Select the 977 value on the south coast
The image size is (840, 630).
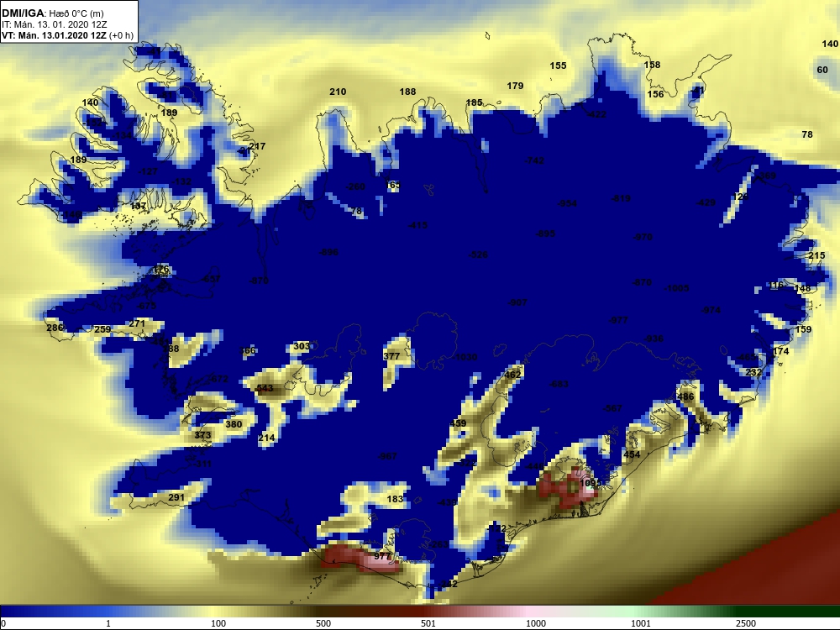point(382,556)
